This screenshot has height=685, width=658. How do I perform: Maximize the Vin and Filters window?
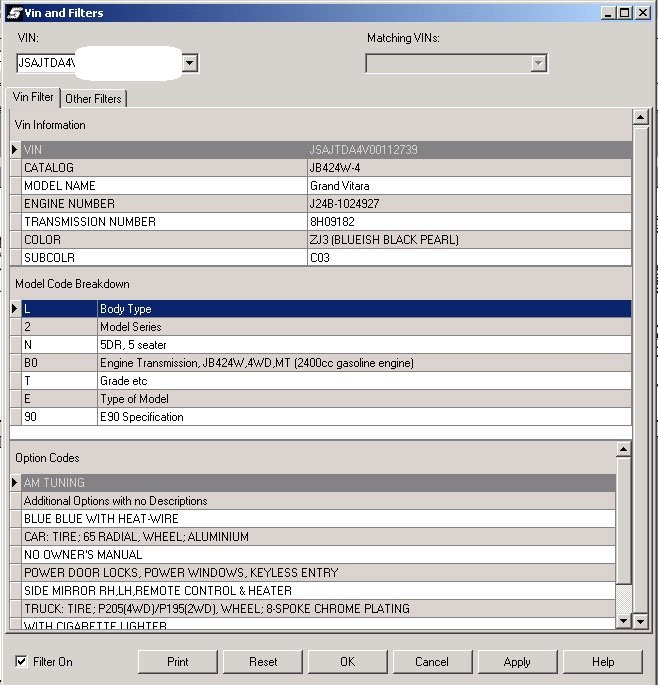(x=624, y=13)
